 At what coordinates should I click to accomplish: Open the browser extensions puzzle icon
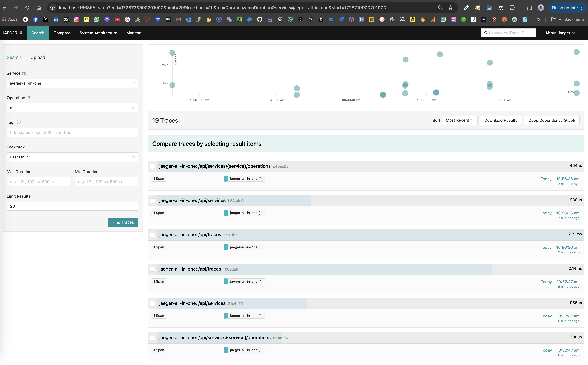[x=512, y=8]
